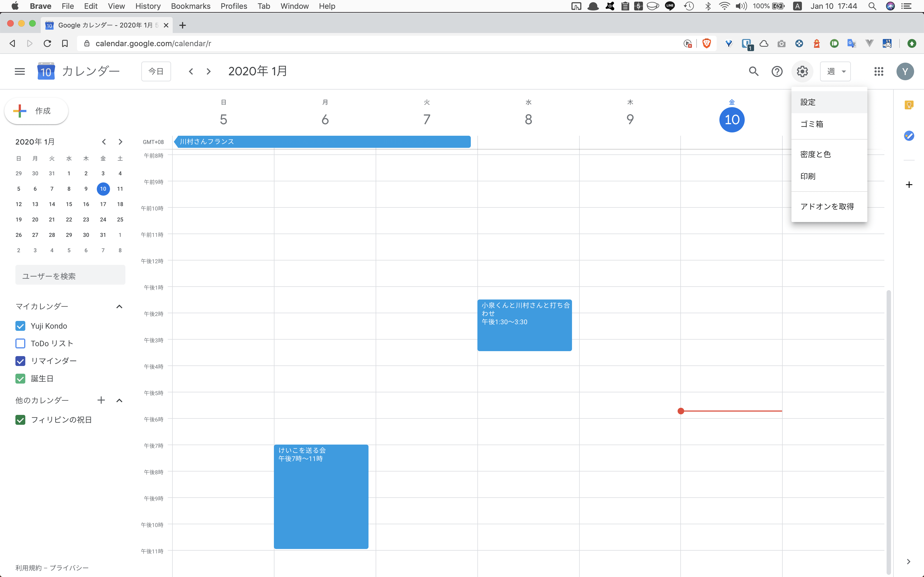
Task: Disable the フィリピンの祝日 calendar
Action: click(x=20, y=420)
